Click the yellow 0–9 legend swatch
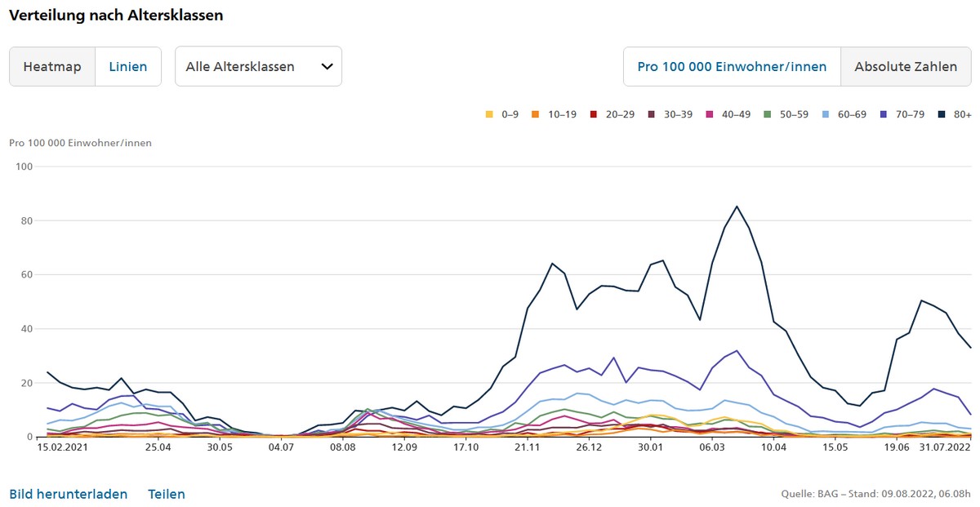Image resolution: width=980 pixels, height=507 pixels. point(490,114)
